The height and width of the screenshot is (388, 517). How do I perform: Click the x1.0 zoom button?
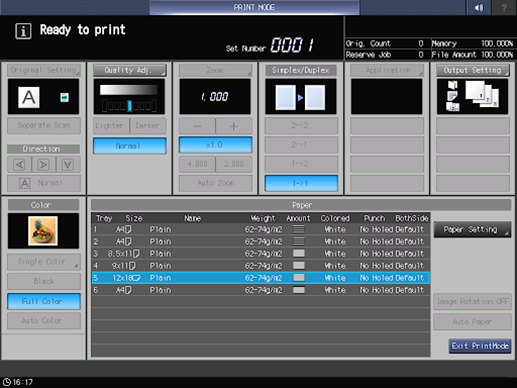(215, 145)
